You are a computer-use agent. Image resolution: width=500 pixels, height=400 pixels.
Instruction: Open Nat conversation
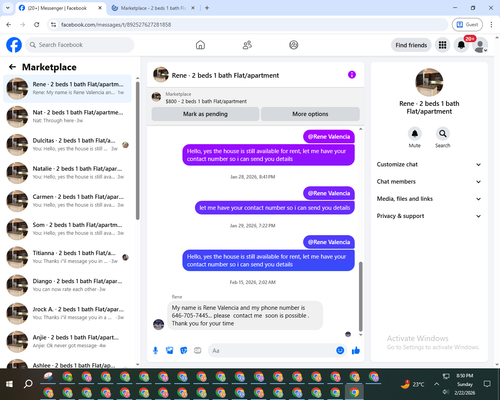click(x=68, y=116)
